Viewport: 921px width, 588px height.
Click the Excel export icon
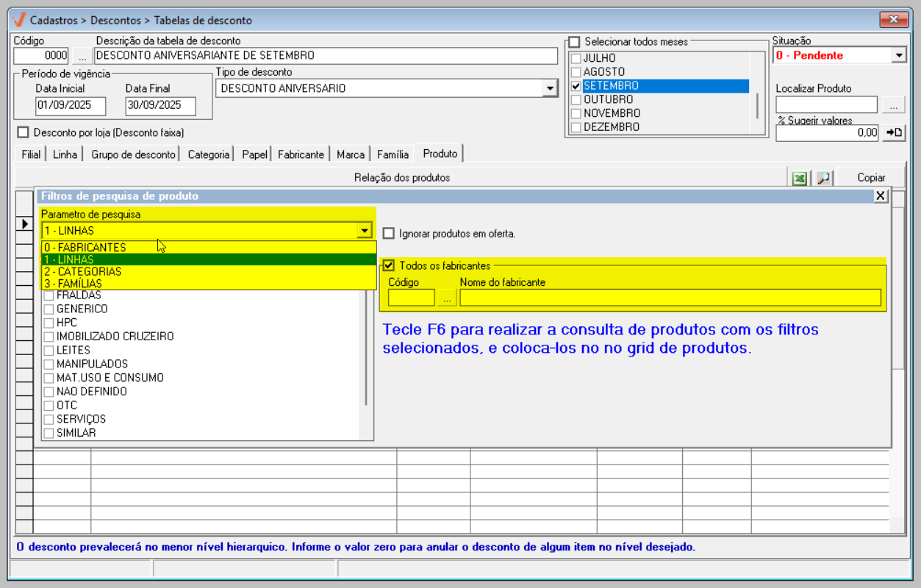pyautogui.click(x=799, y=178)
